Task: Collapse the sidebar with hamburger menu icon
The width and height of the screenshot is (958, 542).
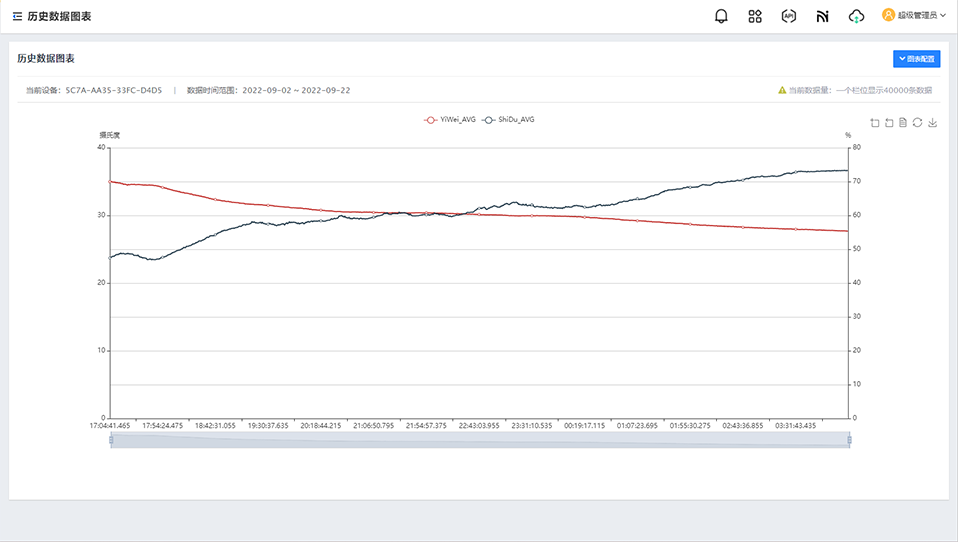Action: click(17, 16)
